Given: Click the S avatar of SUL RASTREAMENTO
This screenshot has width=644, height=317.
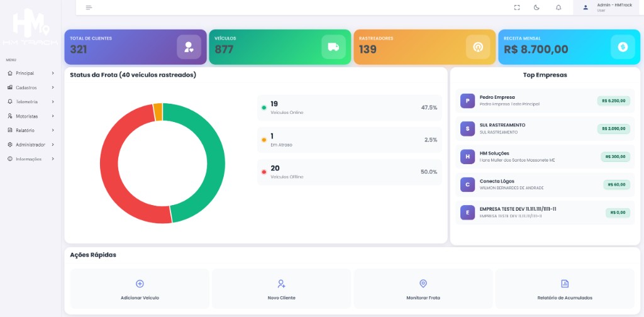Looking at the screenshot, I should click(467, 128).
